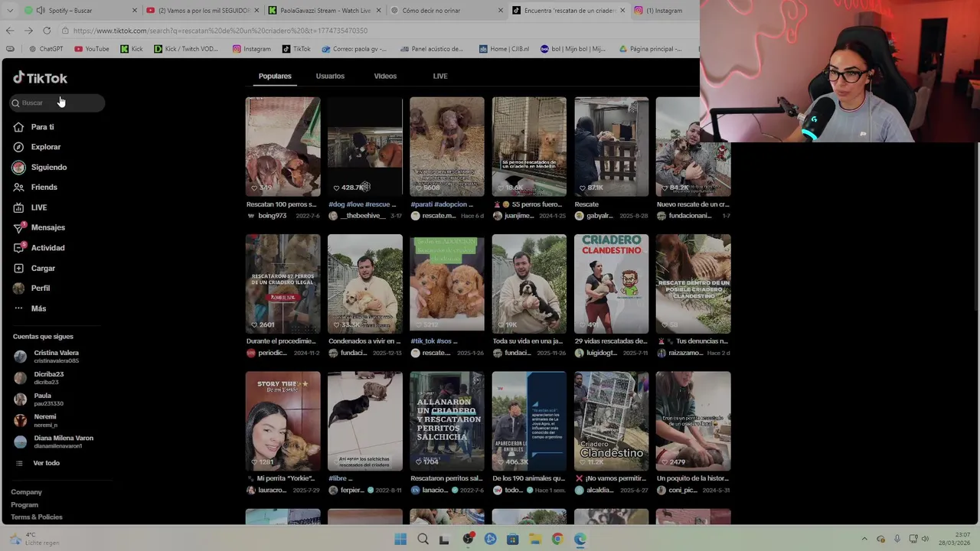Click the Windows Start button
The width and height of the screenshot is (980, 551).
pos(400,539)
